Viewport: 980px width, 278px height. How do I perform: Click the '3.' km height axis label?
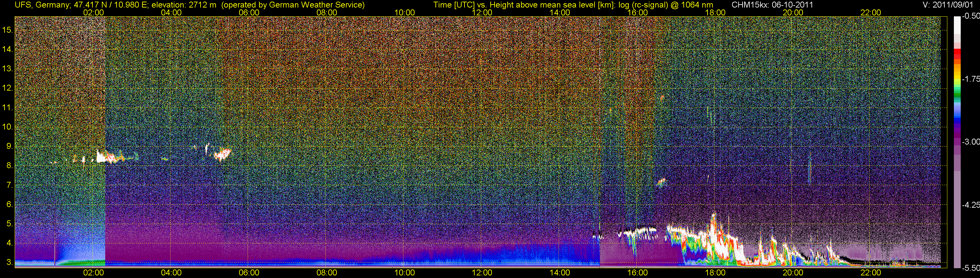pos(9,263)
